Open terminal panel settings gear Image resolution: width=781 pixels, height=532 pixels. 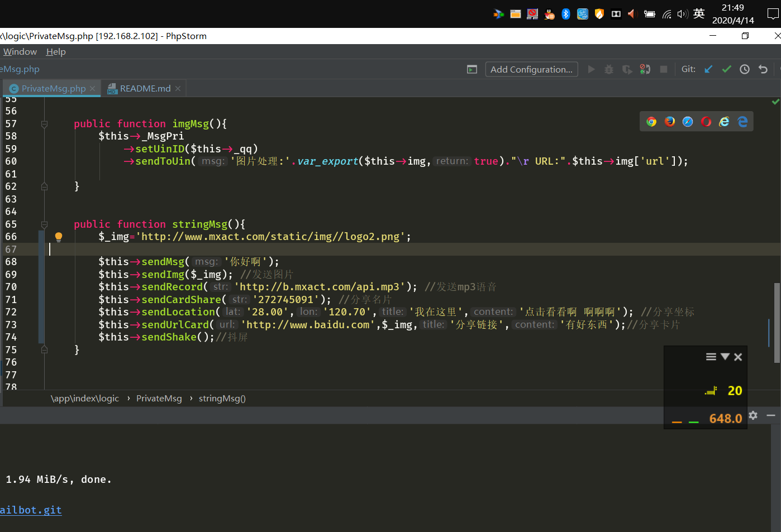753,415
